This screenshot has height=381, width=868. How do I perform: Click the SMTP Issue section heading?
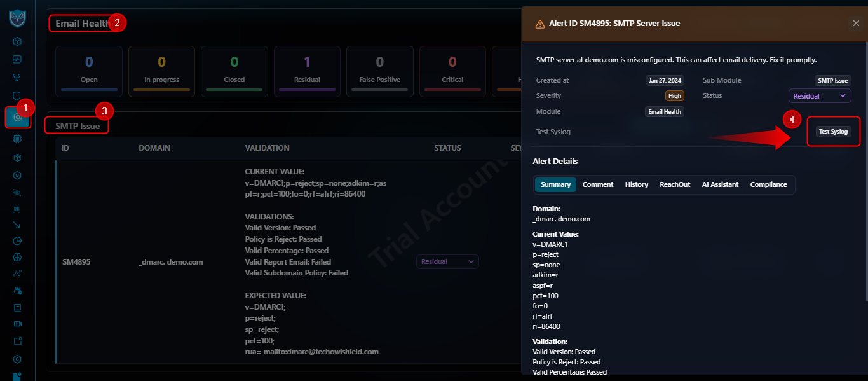pos(78,126)
